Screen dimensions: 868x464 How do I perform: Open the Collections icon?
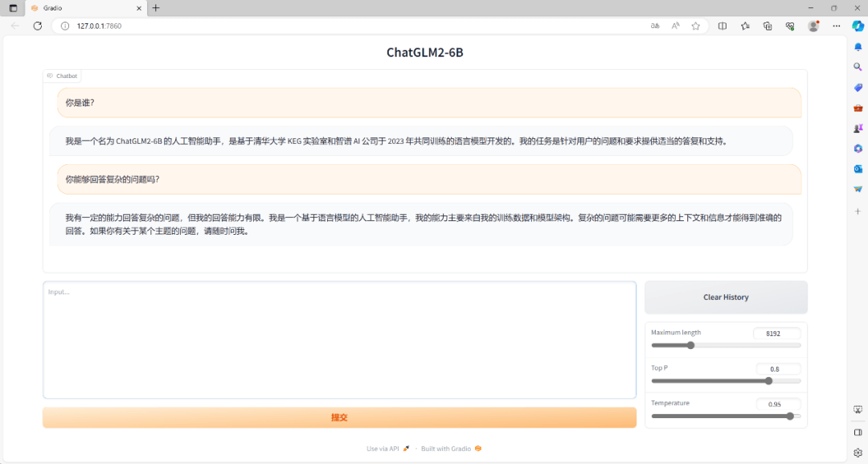pos(768,26)
